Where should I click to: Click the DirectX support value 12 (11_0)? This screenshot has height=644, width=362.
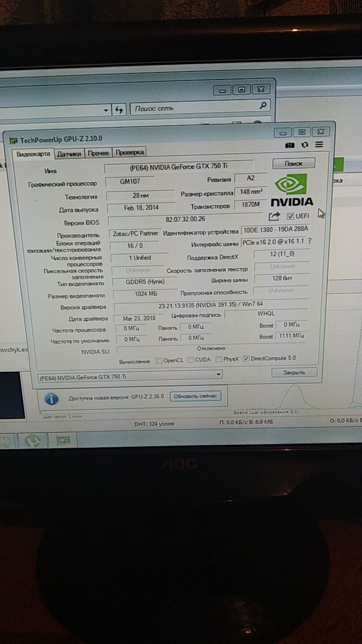[282, 254]
